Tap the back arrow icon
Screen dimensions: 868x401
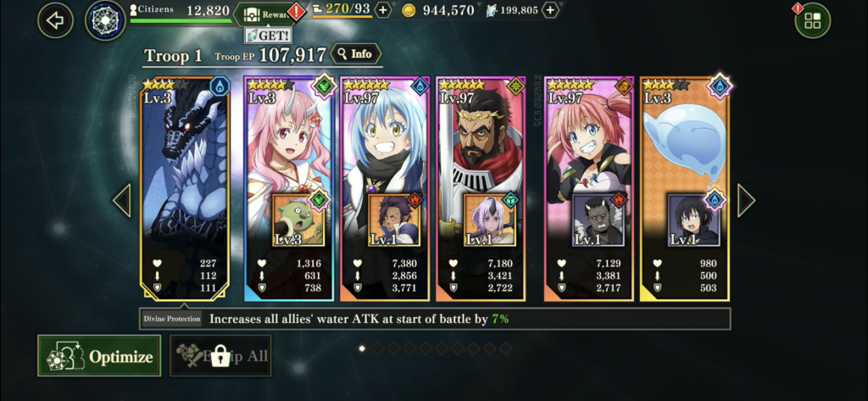click(x=55, y=21)
